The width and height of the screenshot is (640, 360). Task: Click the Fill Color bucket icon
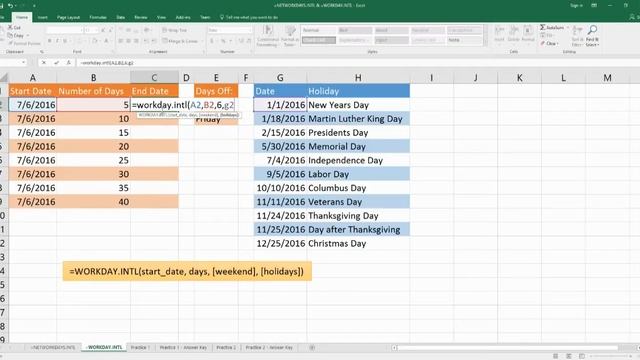tap(94, 41)
